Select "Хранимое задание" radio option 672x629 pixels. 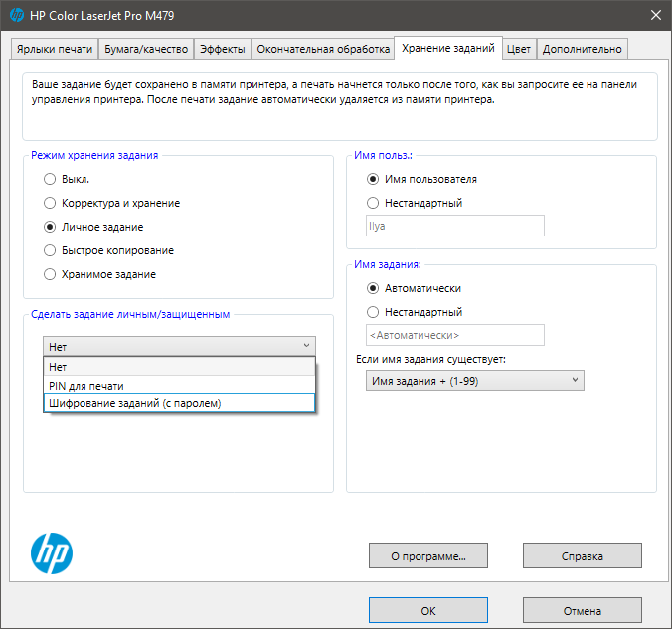(x=51, y=274)
